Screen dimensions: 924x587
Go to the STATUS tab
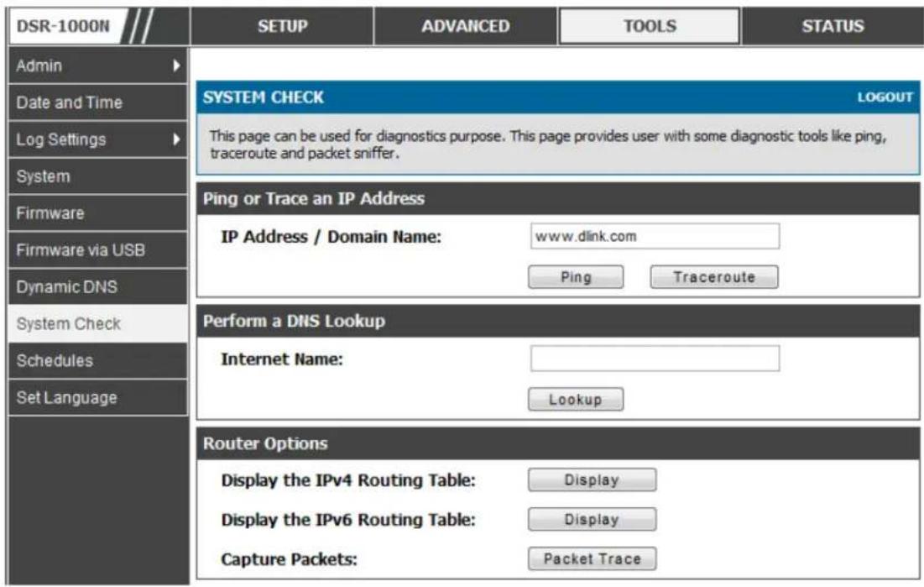coord(833,26)
